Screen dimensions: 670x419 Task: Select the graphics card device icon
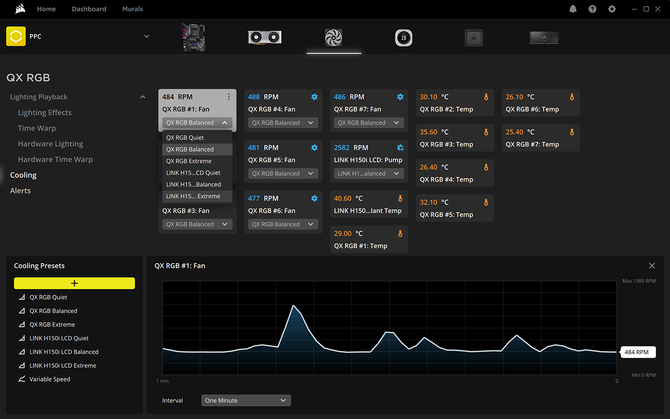tap(264, 38)
